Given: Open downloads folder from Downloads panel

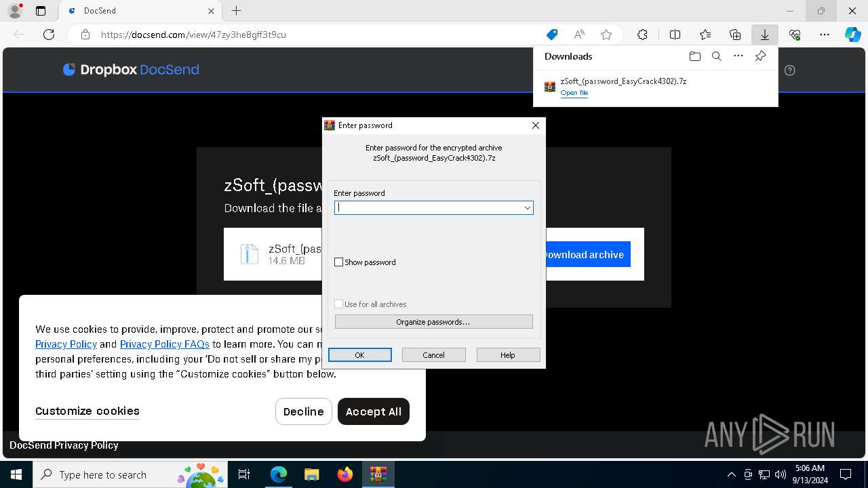Looking at the screenshot, I should (694, 56).
